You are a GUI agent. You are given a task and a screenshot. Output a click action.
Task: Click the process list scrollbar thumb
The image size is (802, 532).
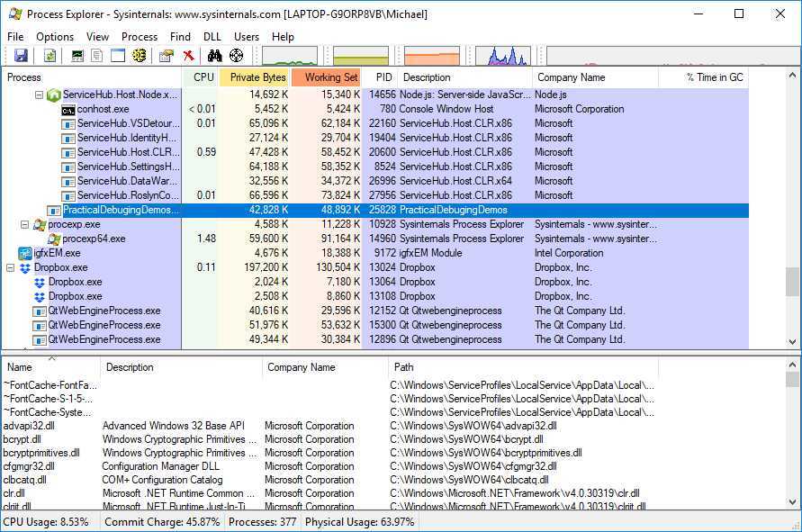tap(792, 282)
